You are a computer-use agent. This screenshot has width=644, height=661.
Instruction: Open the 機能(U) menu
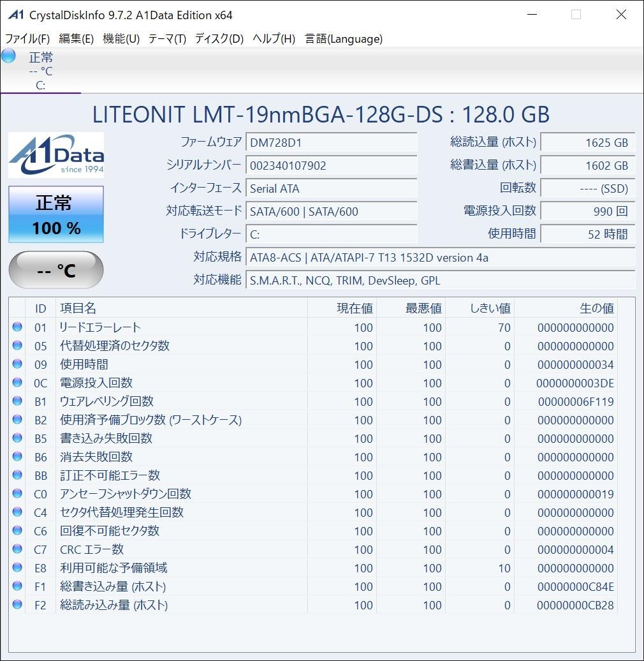tap(121, 39)
